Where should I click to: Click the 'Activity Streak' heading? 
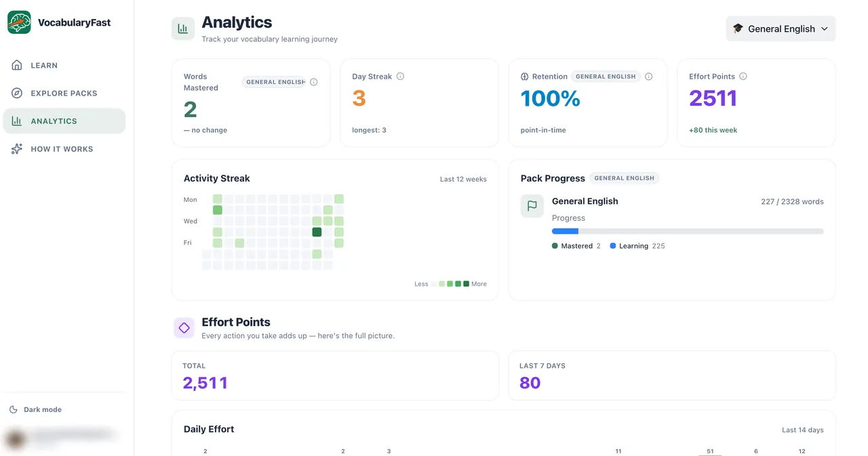tap(217, 179)
